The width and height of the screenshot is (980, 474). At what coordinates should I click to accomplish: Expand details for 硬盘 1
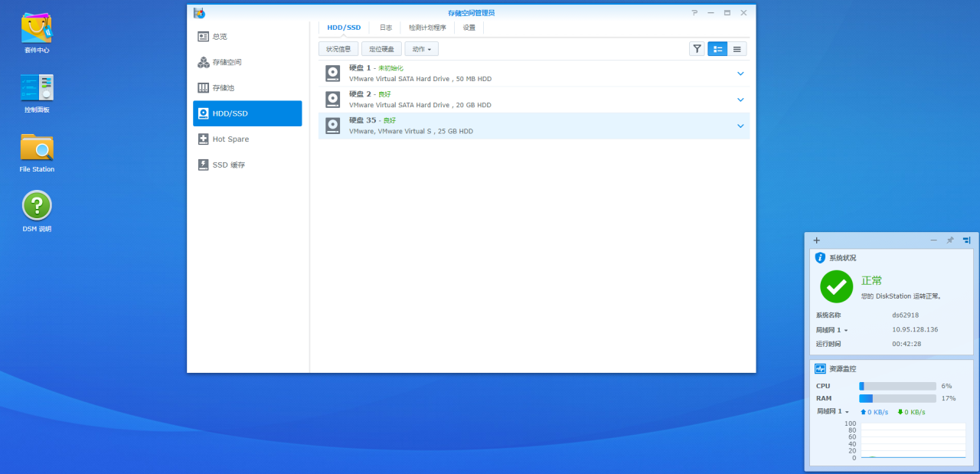[740, 74]
